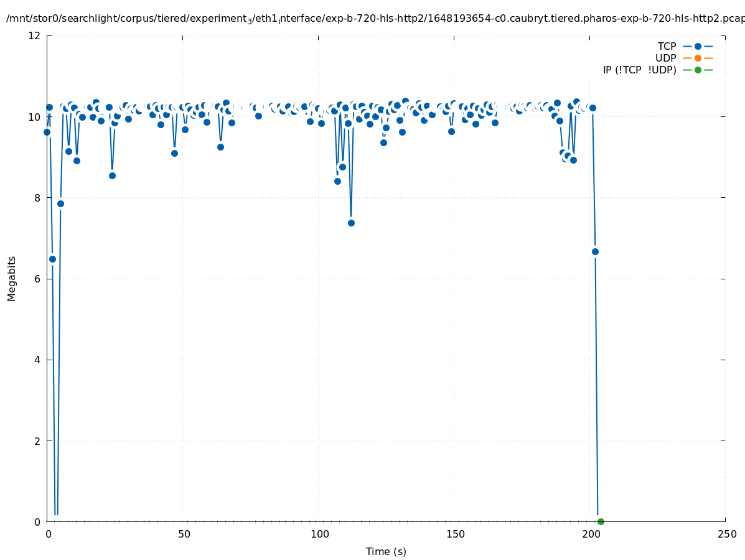Click the 12 tick label on the Megabits axis
The height and width of the screenshot is (560, 745).
click(34, 35)
